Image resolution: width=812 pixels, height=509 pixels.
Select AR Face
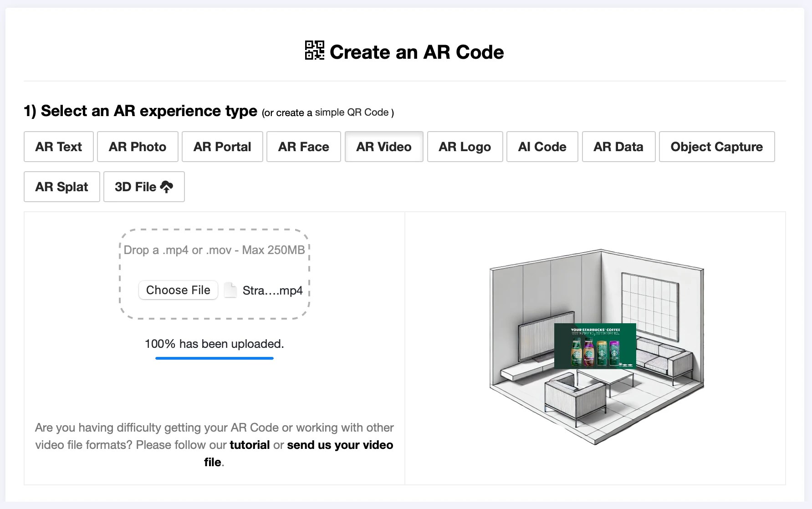[303, 147]
